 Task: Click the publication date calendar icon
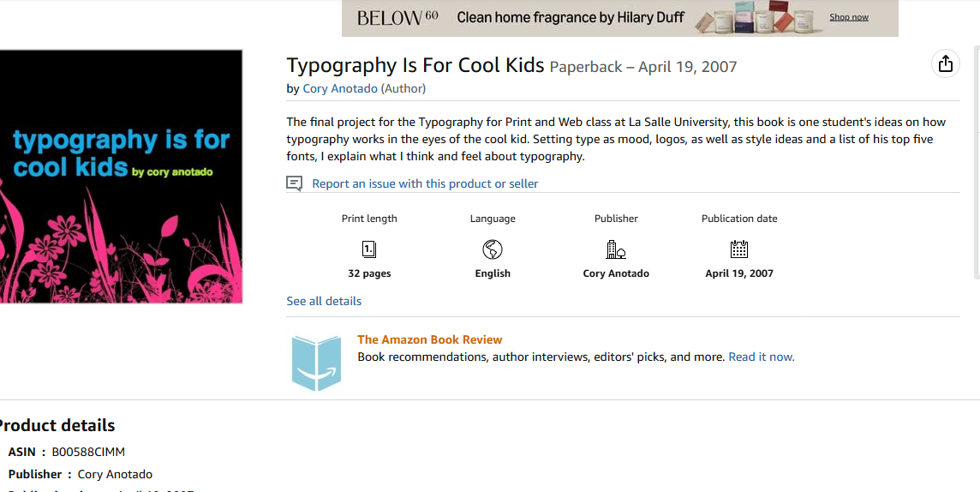point(739,249)
